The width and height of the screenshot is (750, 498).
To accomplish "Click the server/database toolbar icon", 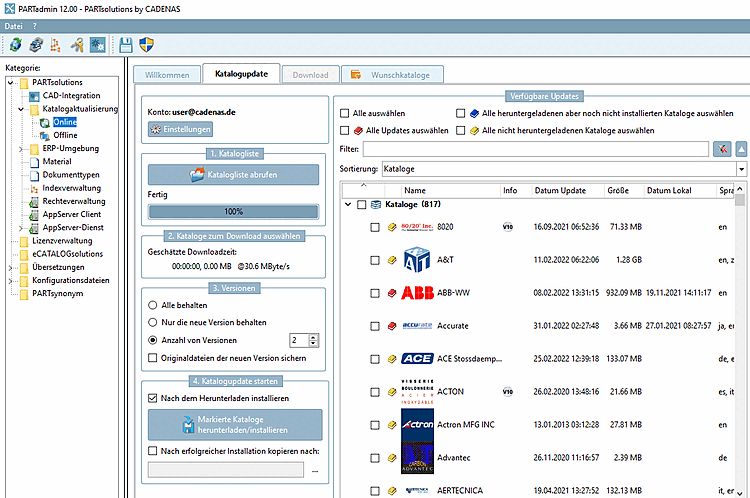I will (36, 45).
